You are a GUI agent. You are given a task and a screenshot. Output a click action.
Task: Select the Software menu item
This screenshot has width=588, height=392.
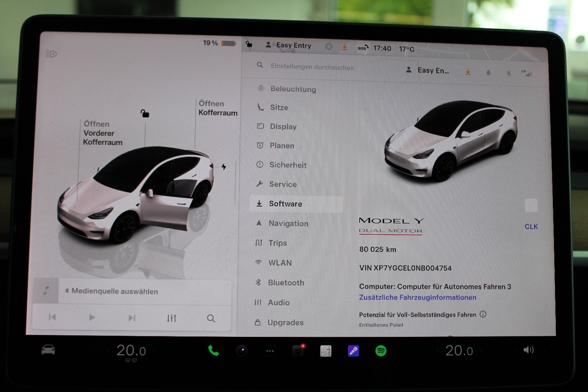pos(296,204)
